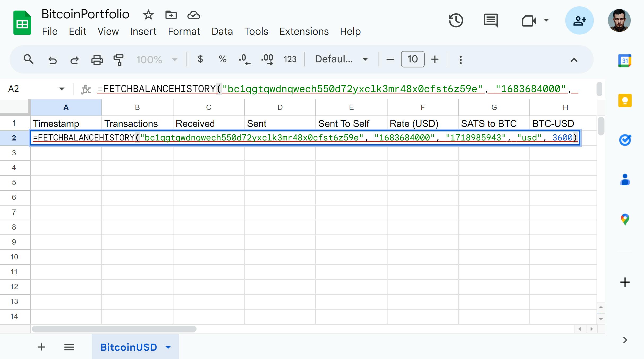The width and height of the screenshot is (644, 359).
Task: Open the Extensions menu
Action: point(304,31)
